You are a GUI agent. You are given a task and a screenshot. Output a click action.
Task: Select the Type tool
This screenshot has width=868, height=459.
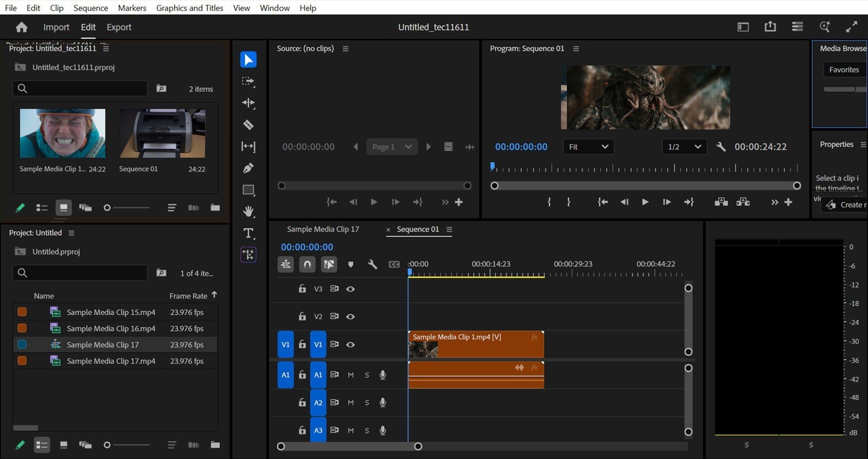point(248,233)
